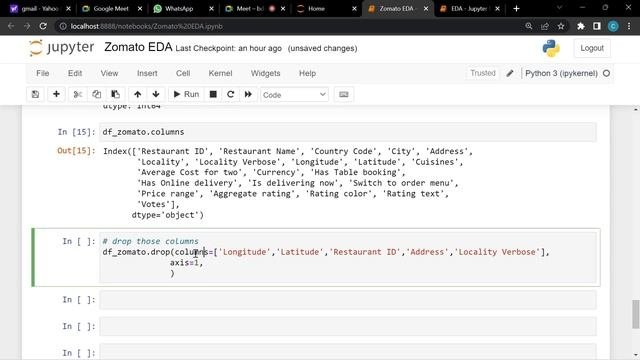Viewport: 640px width, 360px height.
Task: Open the File menu
Action: 42,73
